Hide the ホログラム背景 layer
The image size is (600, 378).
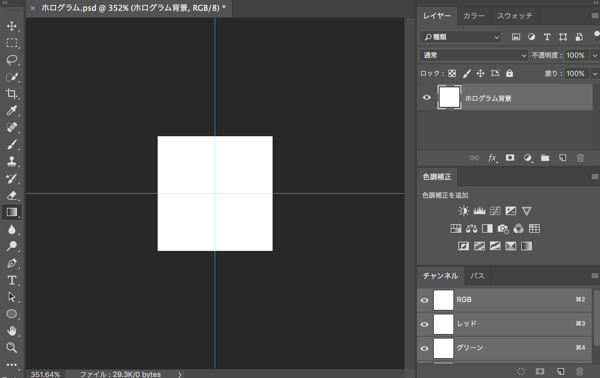[x=427, y=98]
